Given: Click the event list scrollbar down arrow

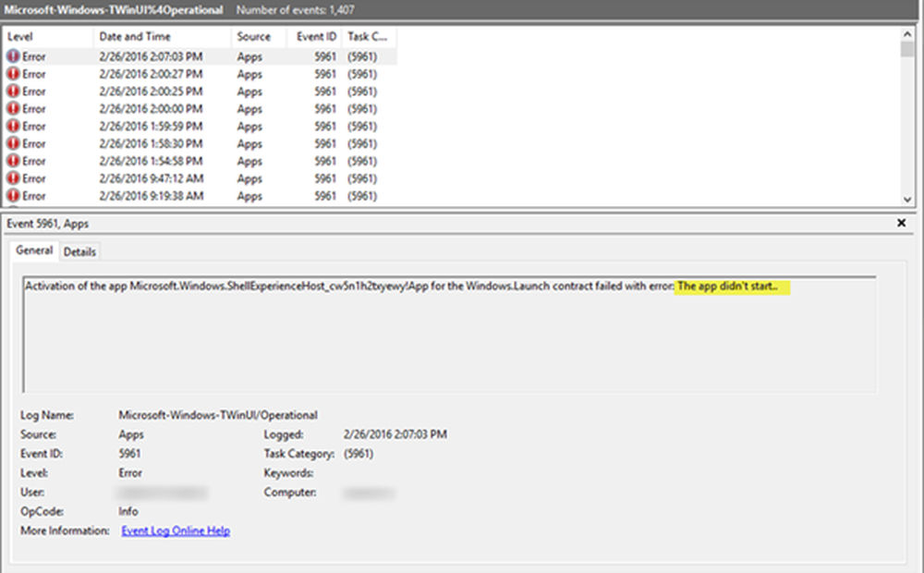Looking at the screenshot, I should (x=907, y=199).
